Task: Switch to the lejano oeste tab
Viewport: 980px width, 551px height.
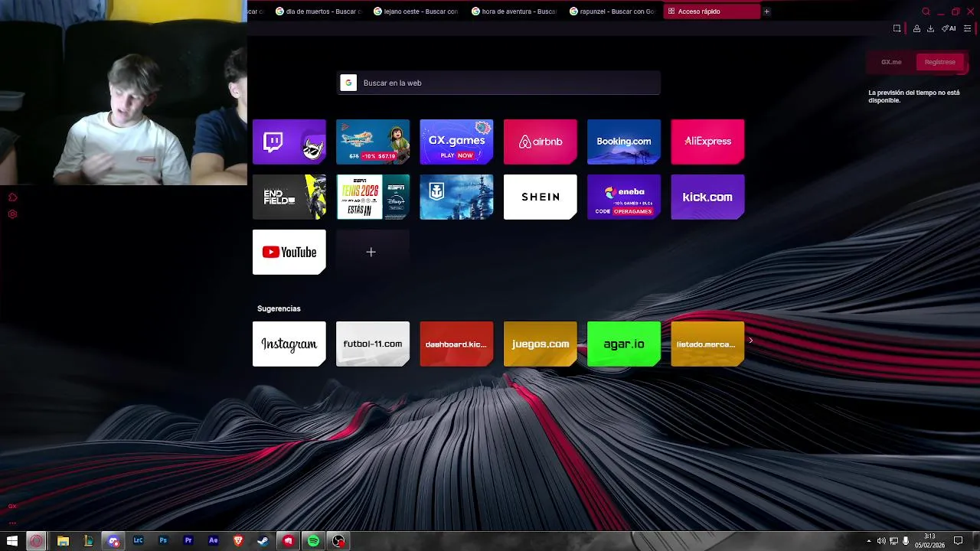Action: (416, 11)
